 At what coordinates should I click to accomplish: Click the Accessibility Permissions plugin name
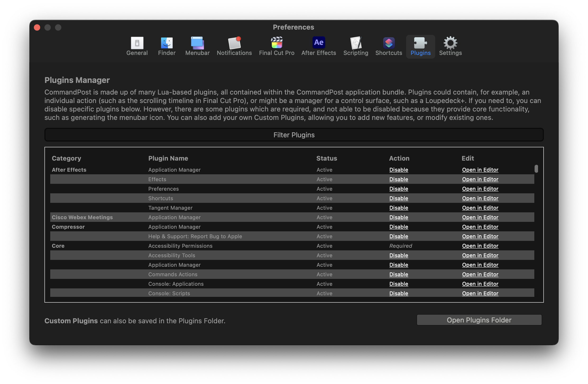[x=180, y=246]
